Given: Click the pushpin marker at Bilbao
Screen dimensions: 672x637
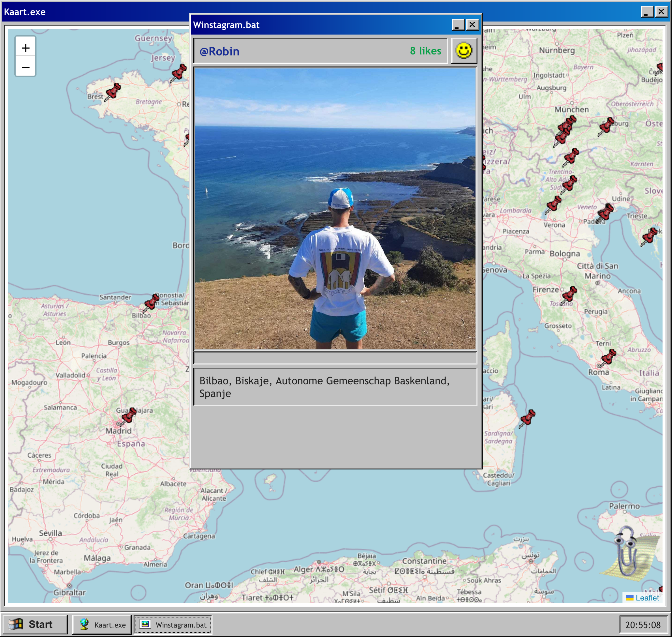Looking at the screenshot, I should point(151,303).
